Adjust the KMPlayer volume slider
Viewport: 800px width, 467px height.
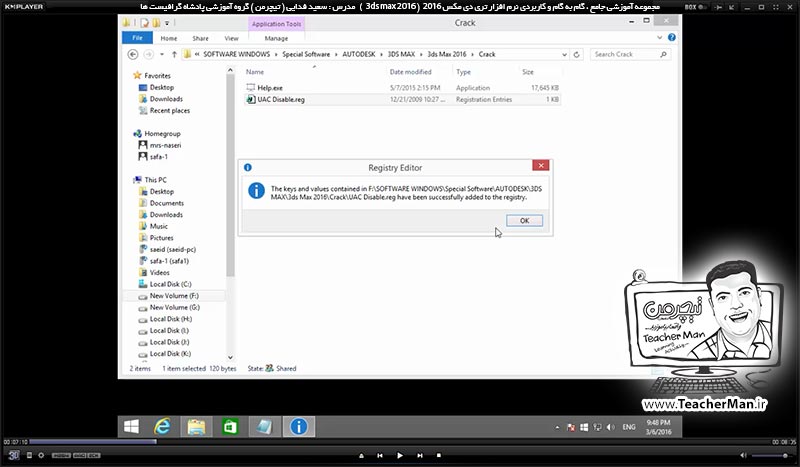[771, 455]
